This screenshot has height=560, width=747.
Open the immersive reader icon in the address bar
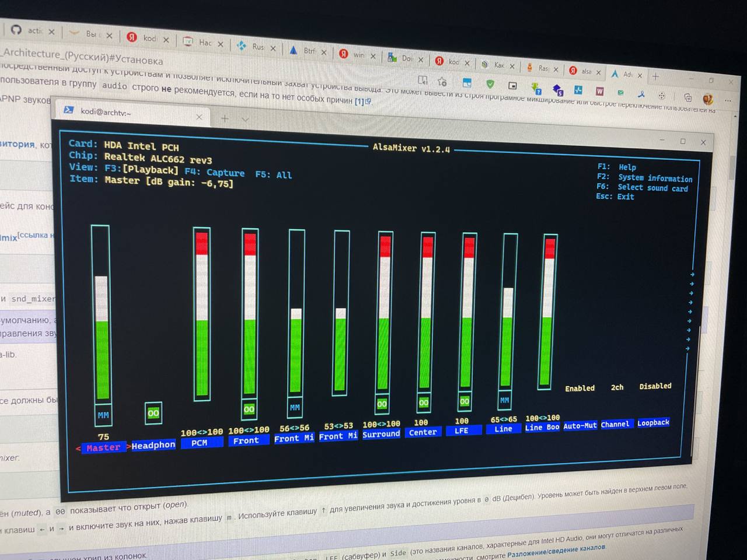click(x=423, y=80)
